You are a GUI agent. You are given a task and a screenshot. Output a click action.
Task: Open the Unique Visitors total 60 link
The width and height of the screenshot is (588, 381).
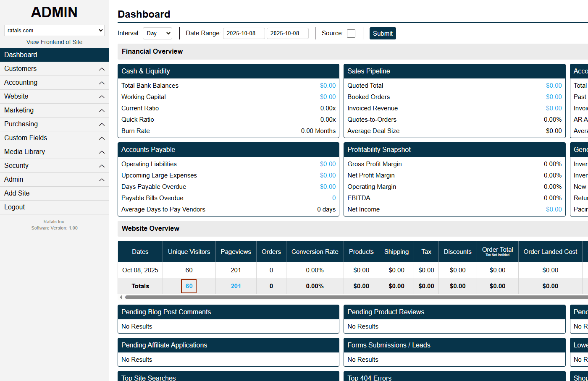click(189, 286)
